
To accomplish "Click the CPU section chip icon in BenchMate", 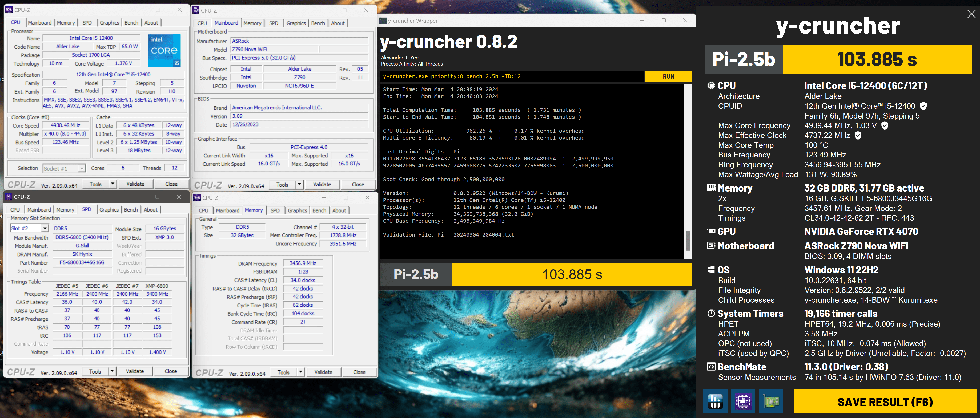I will click(x=711, y=86).
